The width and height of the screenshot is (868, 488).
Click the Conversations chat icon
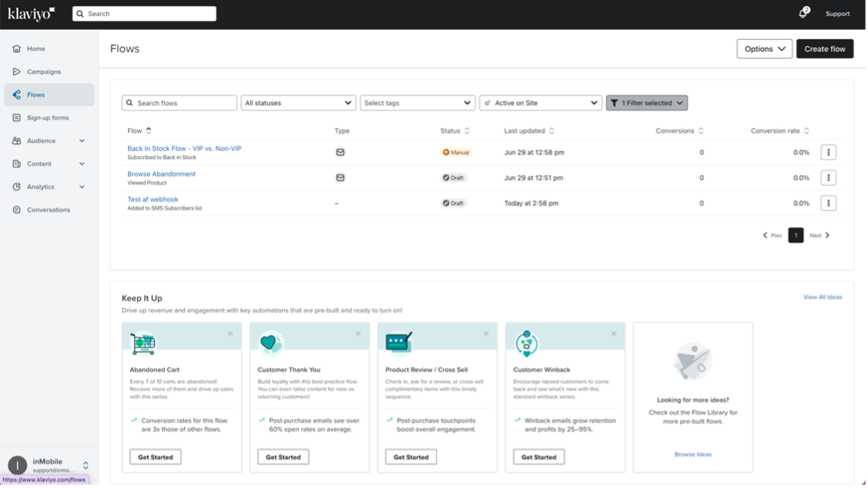click(x=17, y=209)
